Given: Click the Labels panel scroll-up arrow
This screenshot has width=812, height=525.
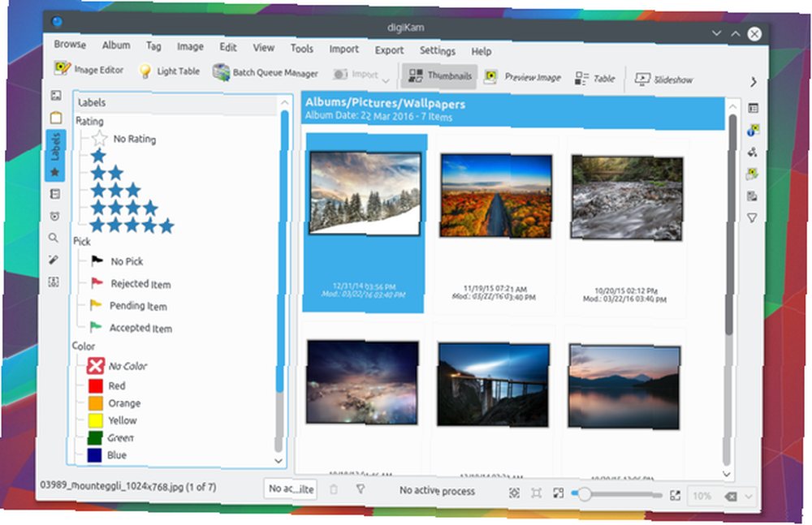Looking at the screenshot, I should pos(284,102).
